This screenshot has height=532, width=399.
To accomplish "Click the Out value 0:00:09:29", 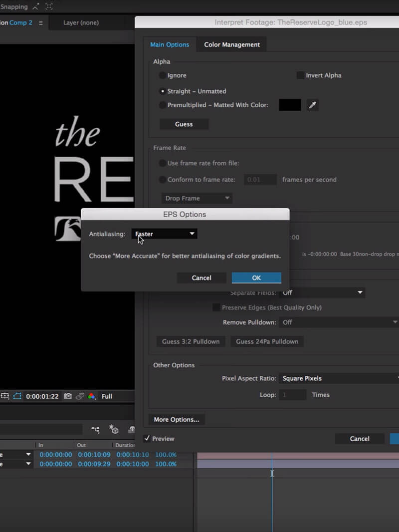I will coord(94,464).
